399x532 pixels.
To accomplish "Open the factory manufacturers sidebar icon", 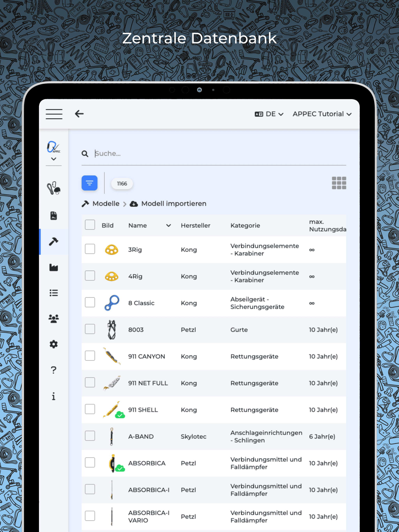I will point(54,267).
